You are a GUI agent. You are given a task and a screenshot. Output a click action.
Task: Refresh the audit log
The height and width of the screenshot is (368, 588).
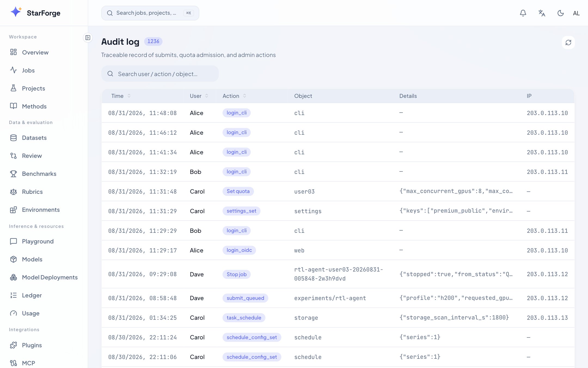coord(568,43)
